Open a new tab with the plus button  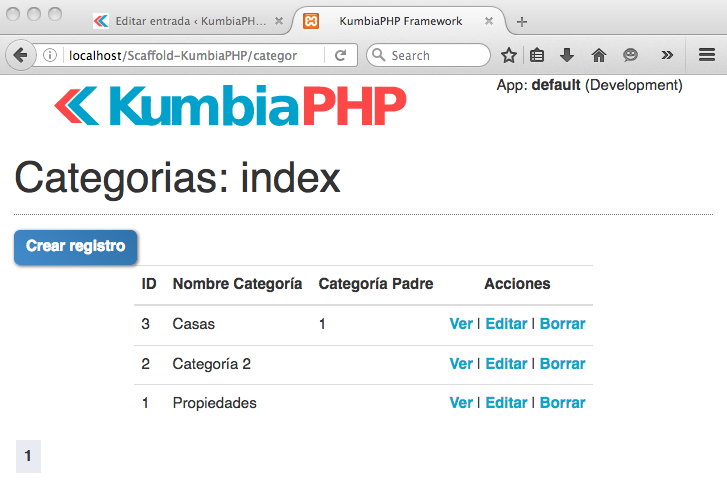click(x=522, y=22)
